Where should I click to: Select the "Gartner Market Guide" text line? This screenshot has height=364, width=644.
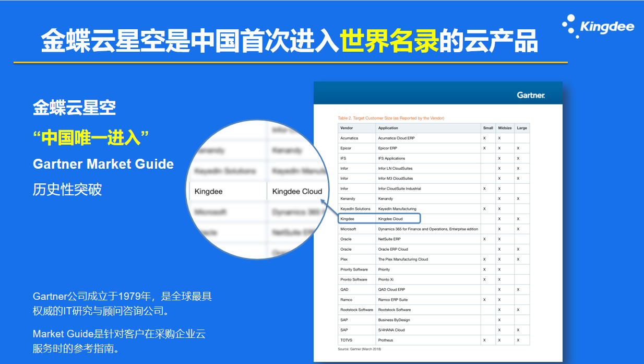click(x=103, y=164)
